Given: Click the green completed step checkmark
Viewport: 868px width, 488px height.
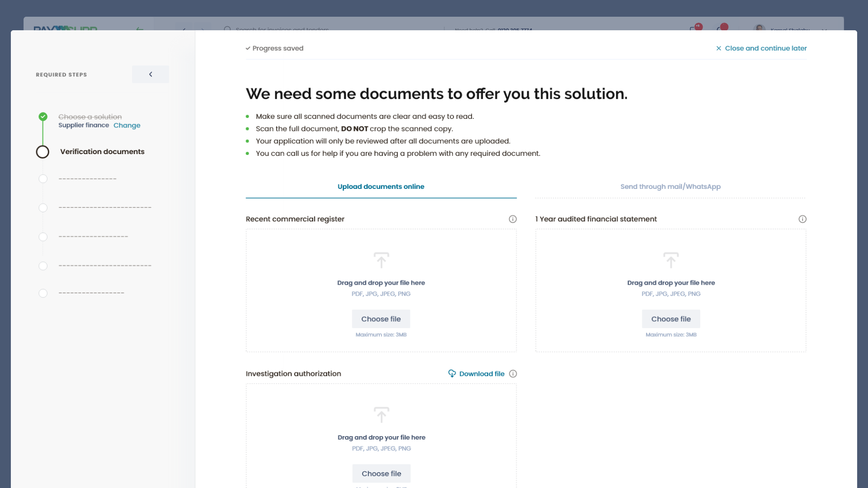Looking at the screenshot, I should [43, 117].
